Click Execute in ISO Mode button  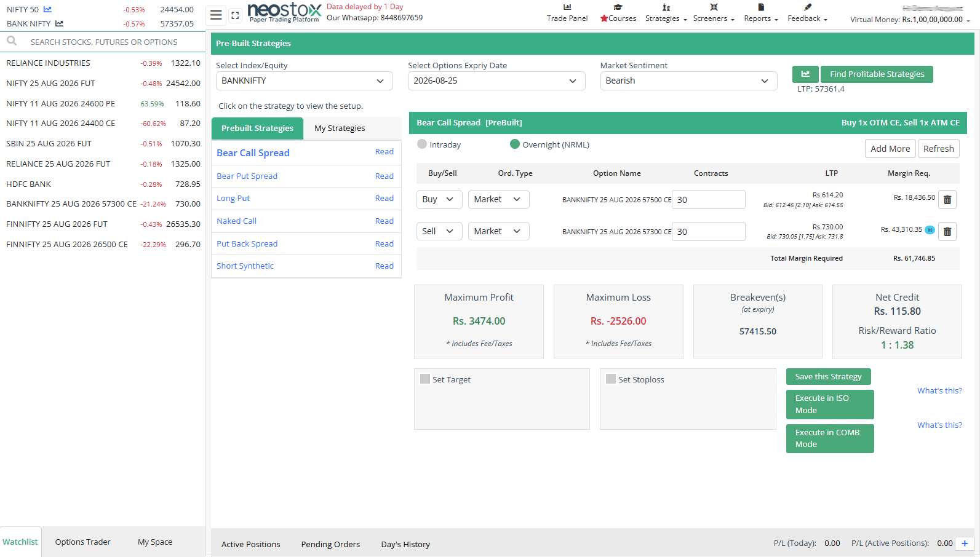830,404
